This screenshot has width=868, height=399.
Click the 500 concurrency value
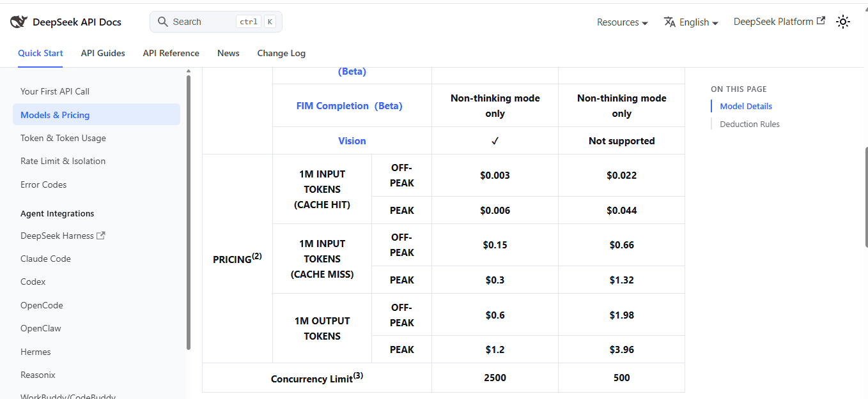622,377
